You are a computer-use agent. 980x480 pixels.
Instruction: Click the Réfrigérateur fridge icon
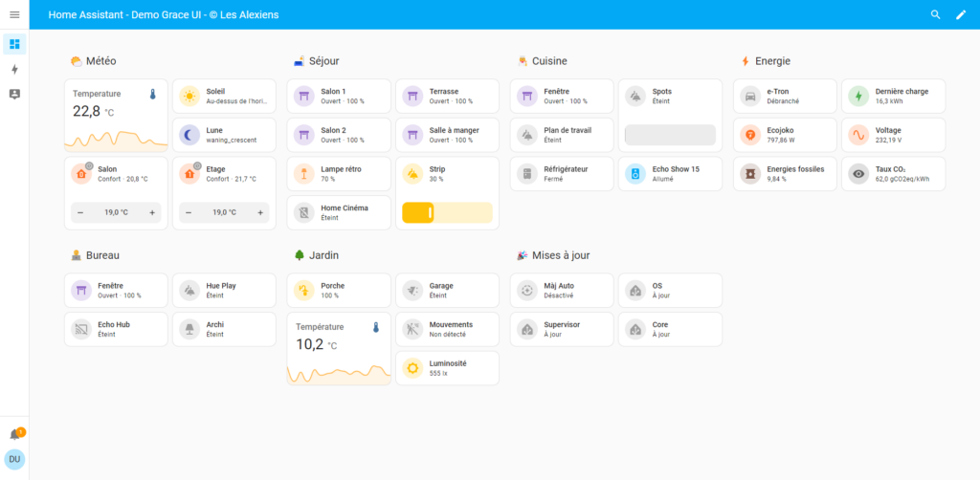(527, 174)
